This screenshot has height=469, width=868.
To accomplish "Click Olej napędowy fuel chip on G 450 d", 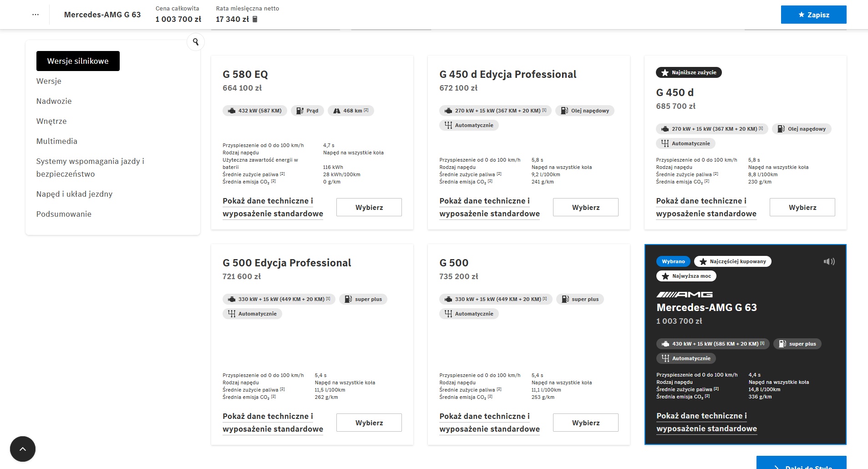I will click(802, 129).
